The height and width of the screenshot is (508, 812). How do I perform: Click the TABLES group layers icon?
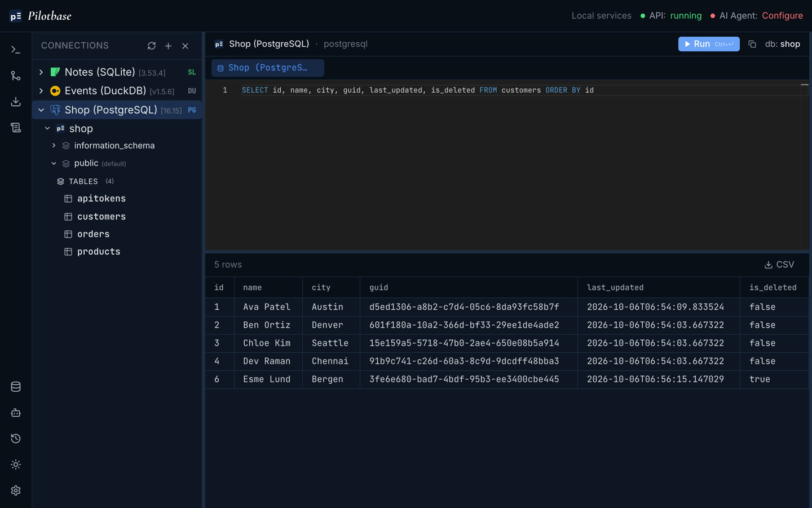60,182
